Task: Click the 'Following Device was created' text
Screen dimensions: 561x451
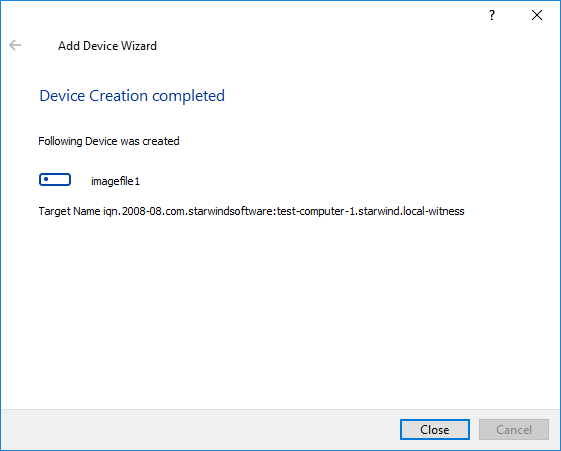Action: [109, 141]
